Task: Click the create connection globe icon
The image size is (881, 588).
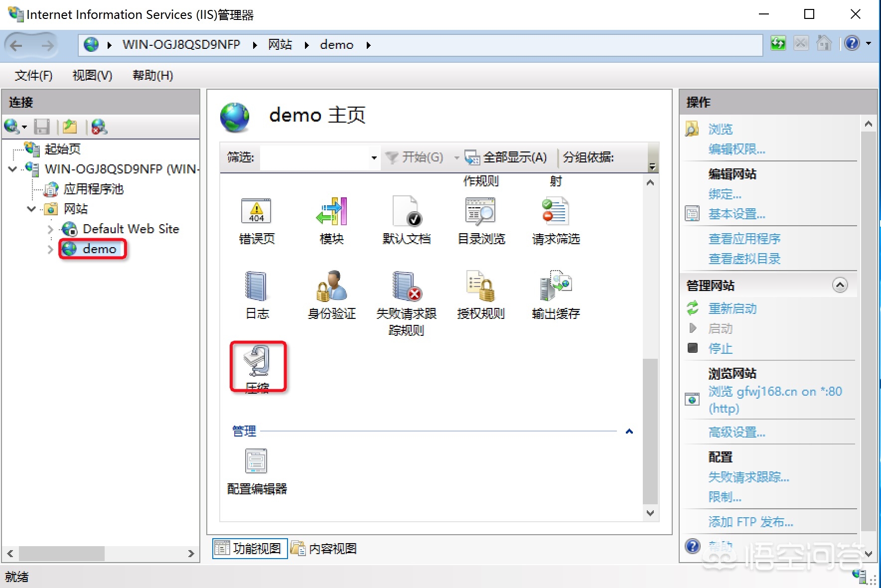Action: tap(12, 127)
